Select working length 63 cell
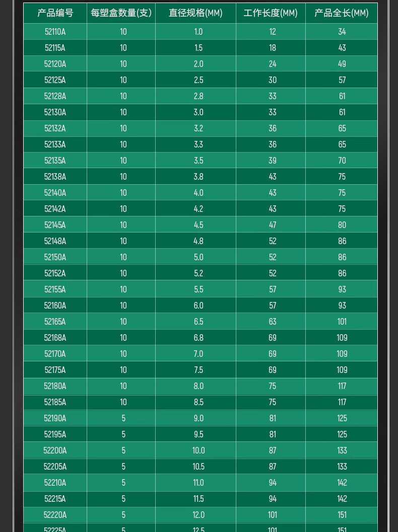 pos(273,322)
